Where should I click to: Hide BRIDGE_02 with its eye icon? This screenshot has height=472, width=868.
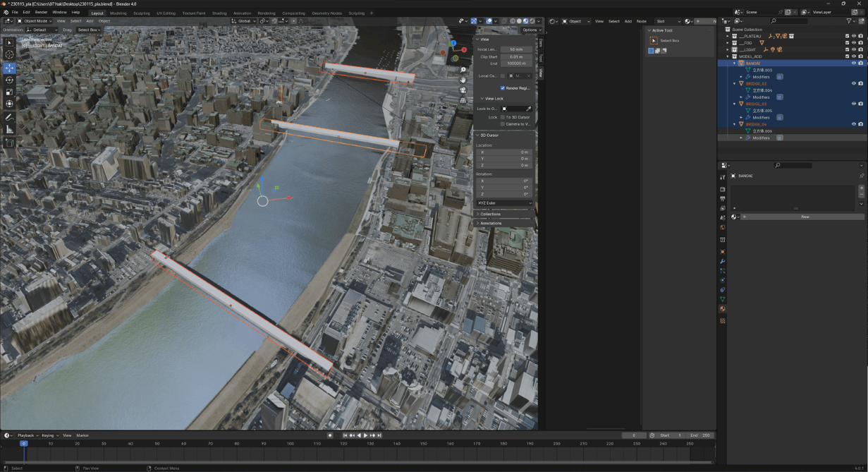click(x=854, y=83)
